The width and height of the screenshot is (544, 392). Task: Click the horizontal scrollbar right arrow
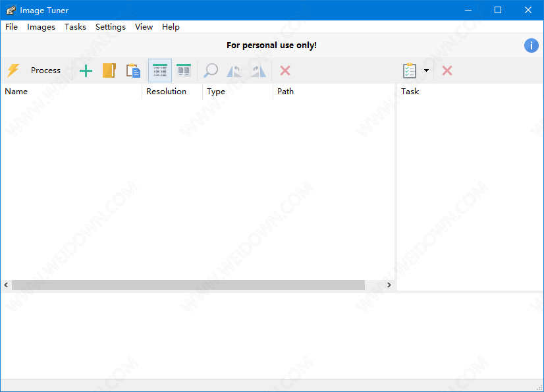click(389, 285)
